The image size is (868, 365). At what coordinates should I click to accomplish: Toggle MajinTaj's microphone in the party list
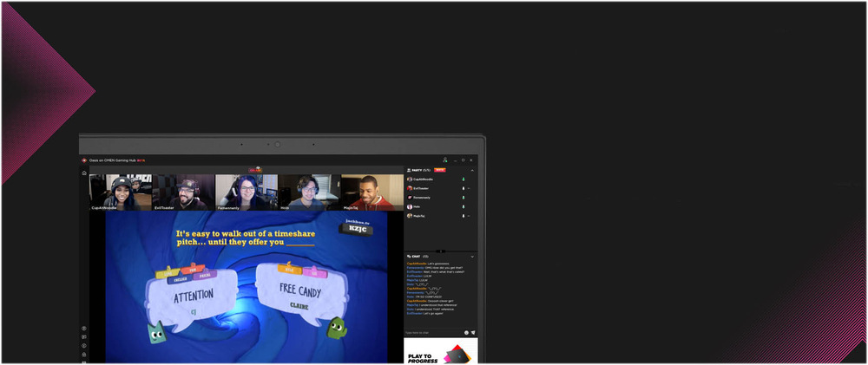pos(464,216)
